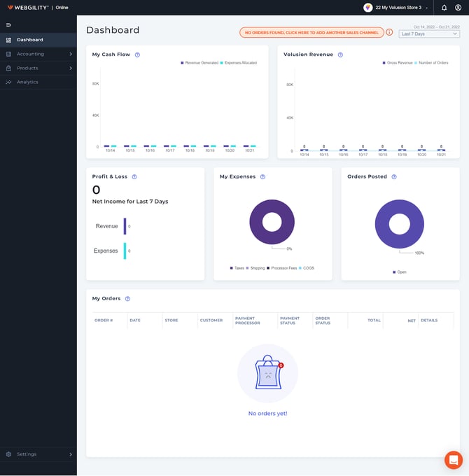Screen dimensions: 469x476
Task: Toggle Revenue Generated legend series
Action: click(x=199, y=63)
